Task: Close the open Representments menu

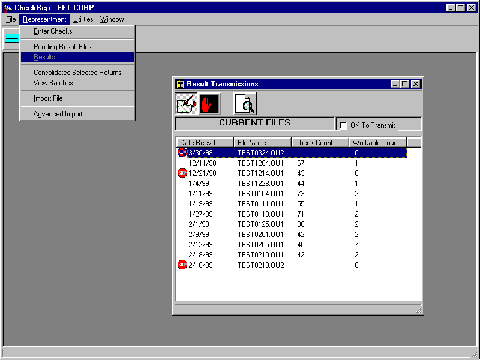Action: point(44,19)
